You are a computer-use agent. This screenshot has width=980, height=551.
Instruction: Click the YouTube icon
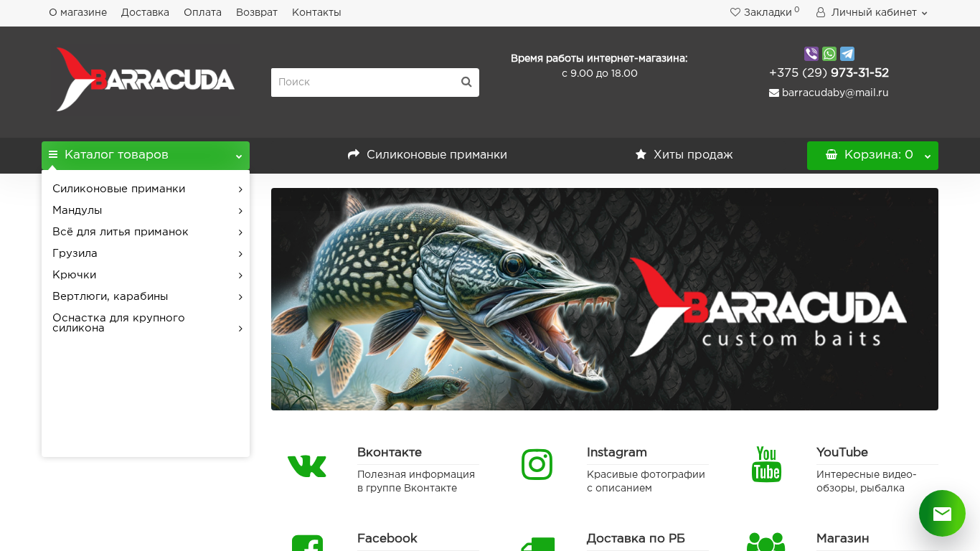point(766,464)
